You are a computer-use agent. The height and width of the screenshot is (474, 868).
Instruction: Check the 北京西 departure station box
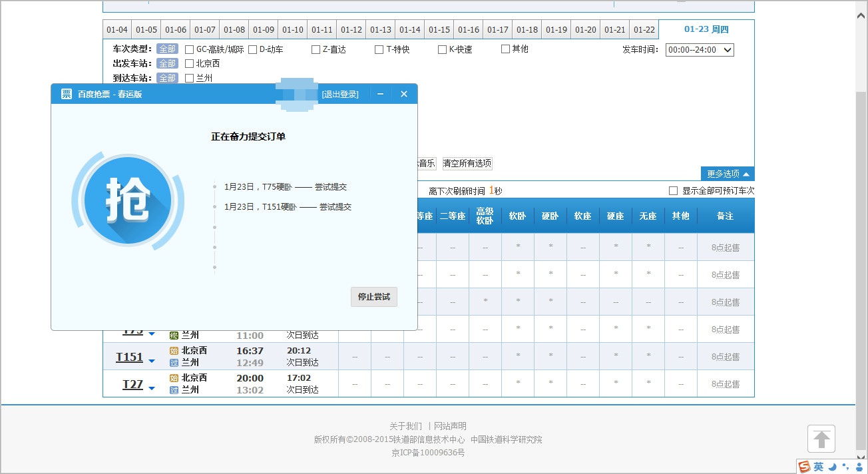coord(189,64)
